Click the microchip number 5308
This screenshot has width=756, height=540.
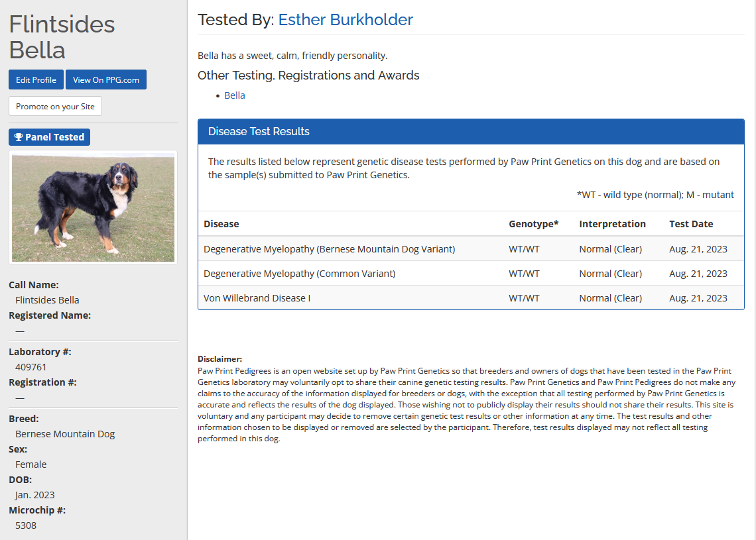point(26,525)
